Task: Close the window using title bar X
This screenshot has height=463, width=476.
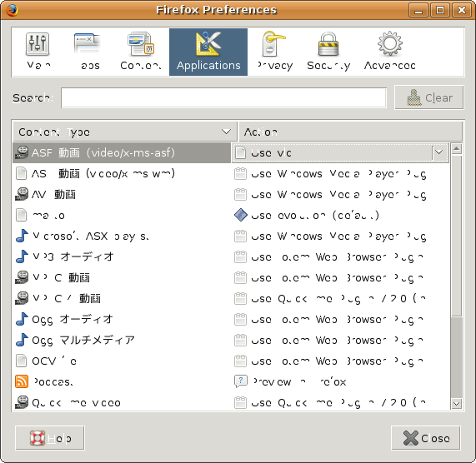Action: [462, 10]
